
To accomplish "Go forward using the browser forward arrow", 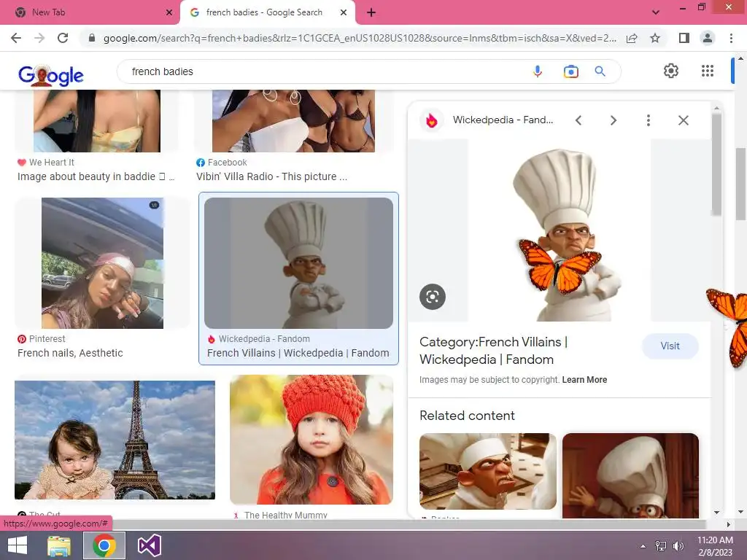I will click(39, 38).
